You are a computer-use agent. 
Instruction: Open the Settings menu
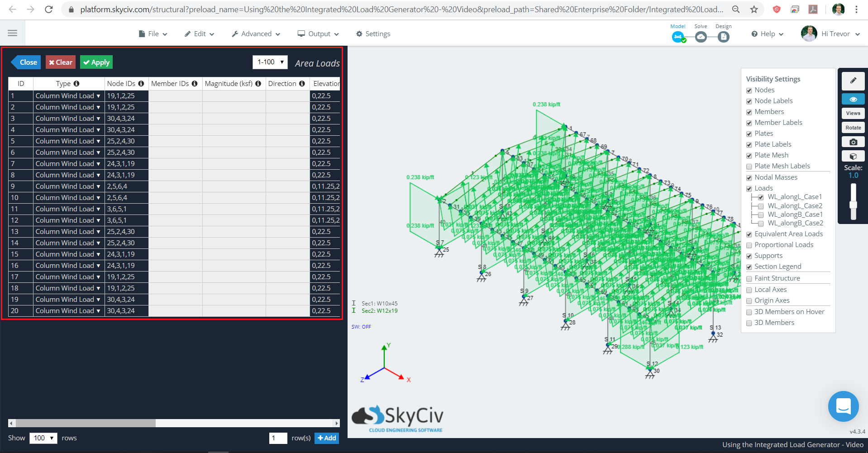pos(373,33)
